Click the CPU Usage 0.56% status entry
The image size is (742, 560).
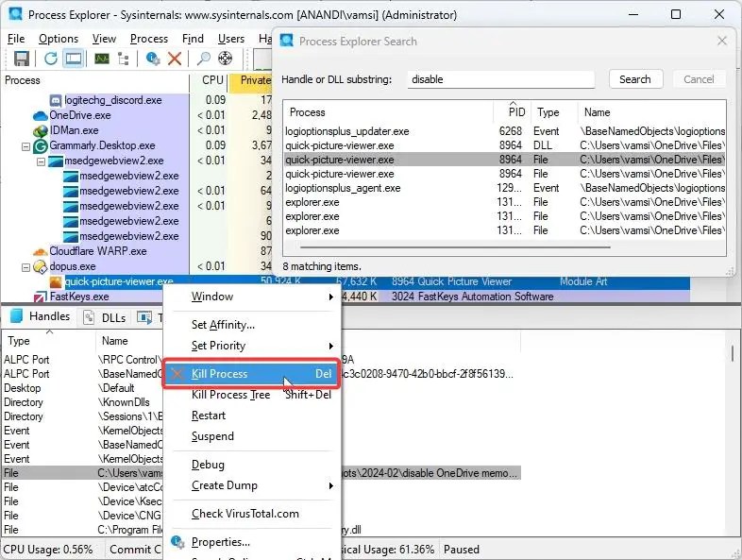click(x=48, y=550)
